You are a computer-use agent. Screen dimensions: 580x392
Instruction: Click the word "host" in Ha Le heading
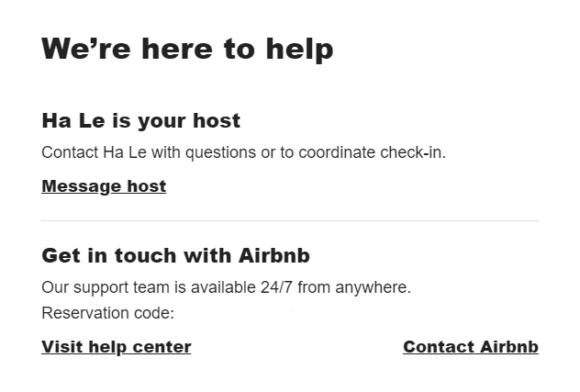click(x=217, y=121)
